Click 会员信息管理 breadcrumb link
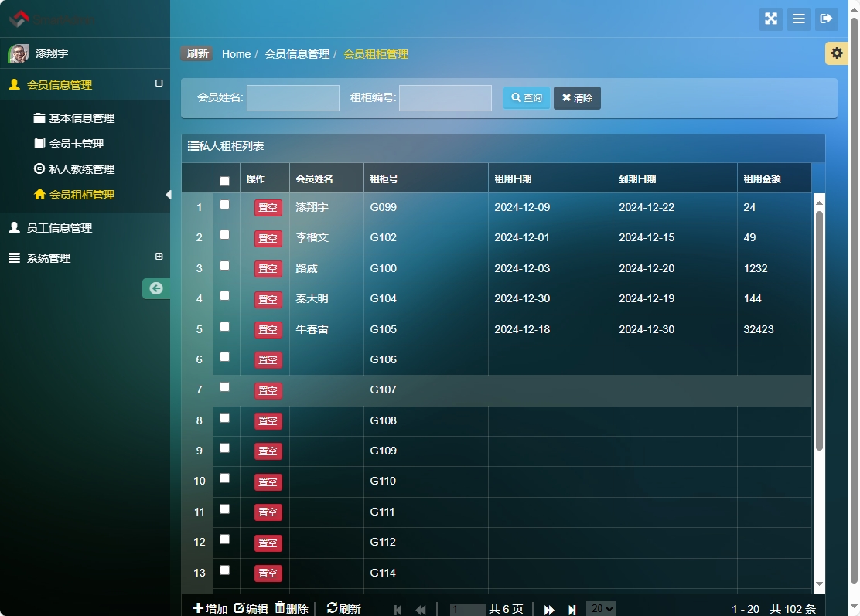The image size is (860, 616). 297,54
